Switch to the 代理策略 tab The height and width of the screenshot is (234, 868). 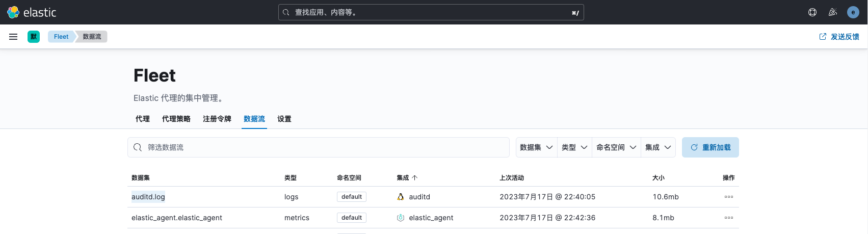coord(176,119)
